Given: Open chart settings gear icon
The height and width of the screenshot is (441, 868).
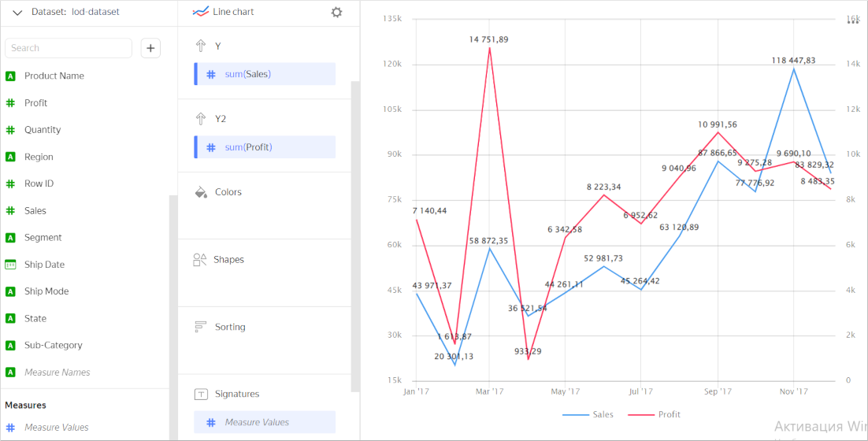Looking at the screenshot, I should [x=337, y=13].
